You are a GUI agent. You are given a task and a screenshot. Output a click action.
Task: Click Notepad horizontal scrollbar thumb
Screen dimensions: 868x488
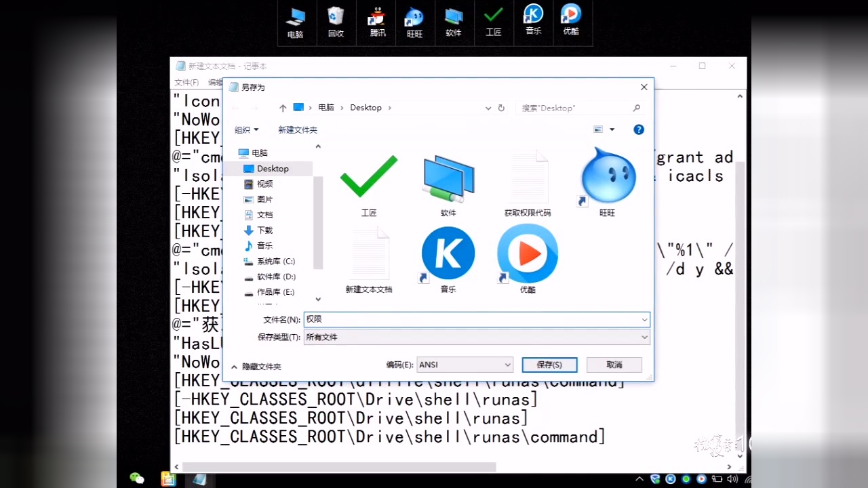339,467
